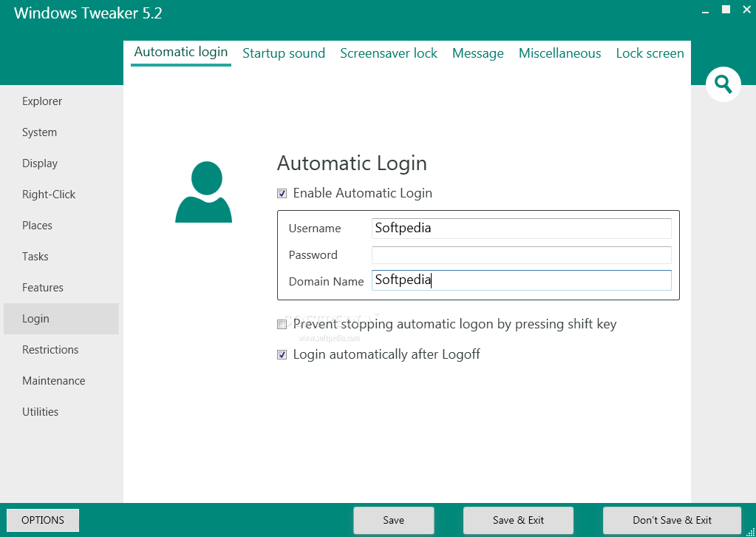
Task: Switch to the Message tab
Action: pos(478,53)
